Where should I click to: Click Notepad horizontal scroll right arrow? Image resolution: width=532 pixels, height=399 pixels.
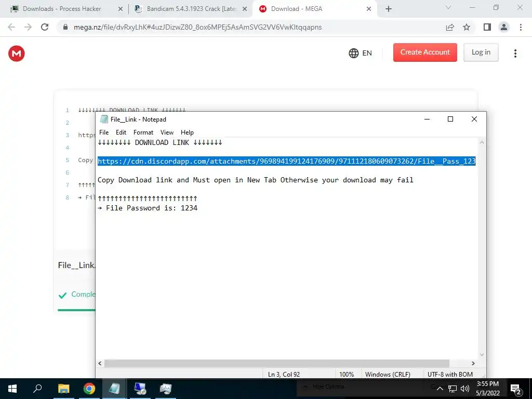tap(473, 363)
